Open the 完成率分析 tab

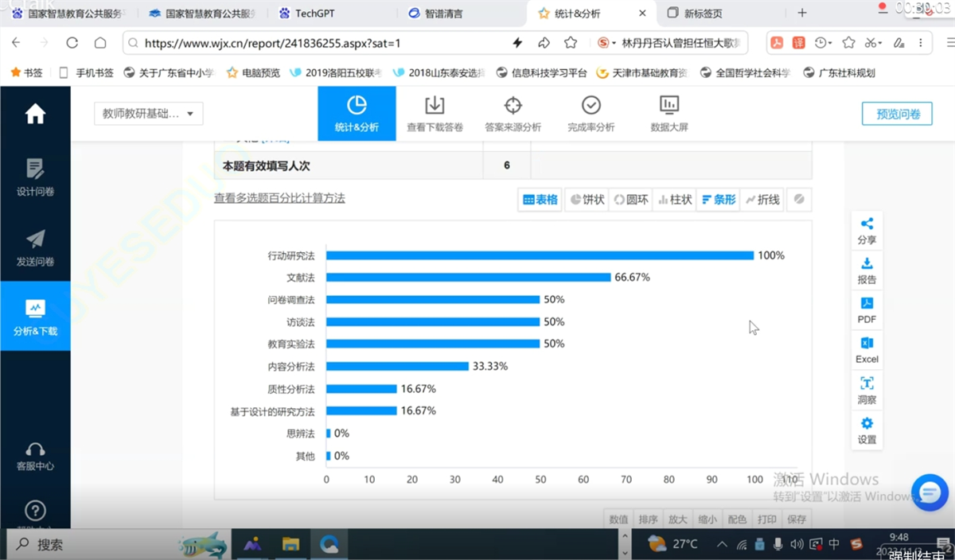591,114
